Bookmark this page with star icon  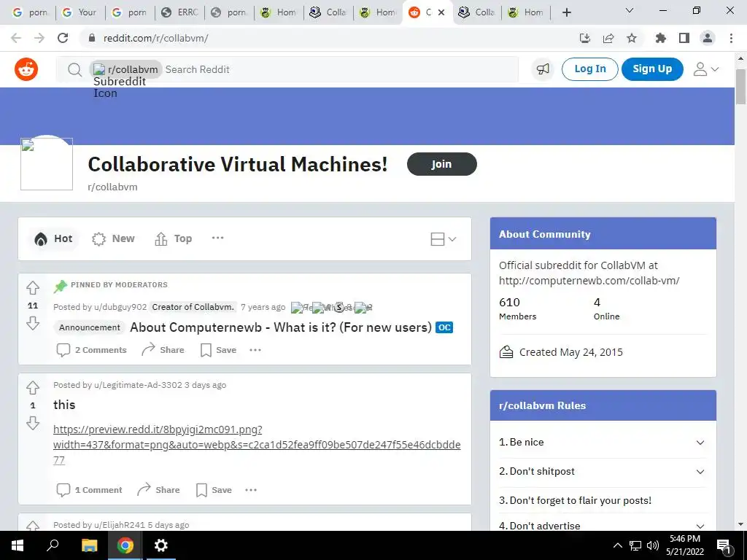tap(632, 38)
